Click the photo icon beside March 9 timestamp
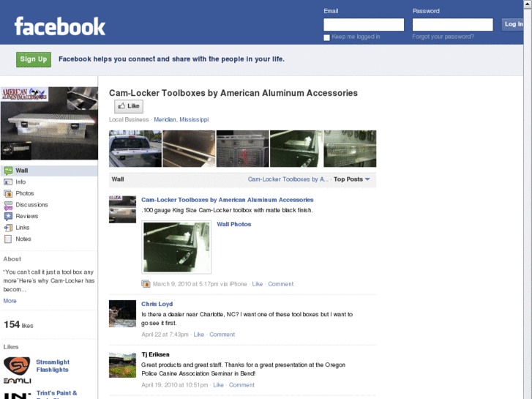The image size is (532, 399). click(x=146, y=284)
